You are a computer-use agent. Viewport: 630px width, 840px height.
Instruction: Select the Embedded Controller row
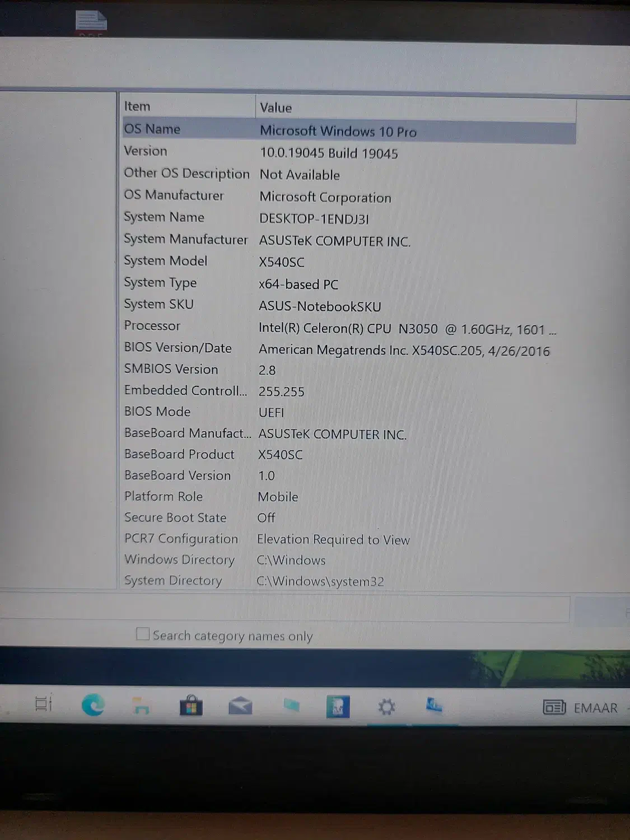[349, 391]
